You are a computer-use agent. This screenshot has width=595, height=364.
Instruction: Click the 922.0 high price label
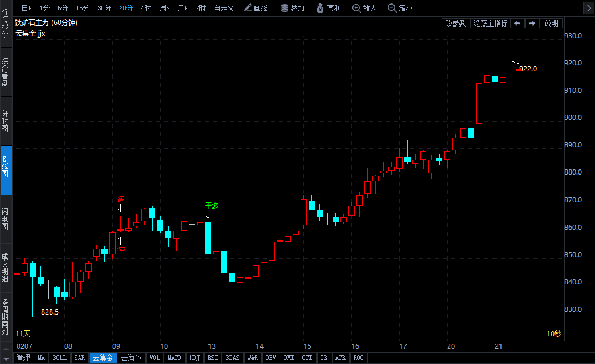528,69
